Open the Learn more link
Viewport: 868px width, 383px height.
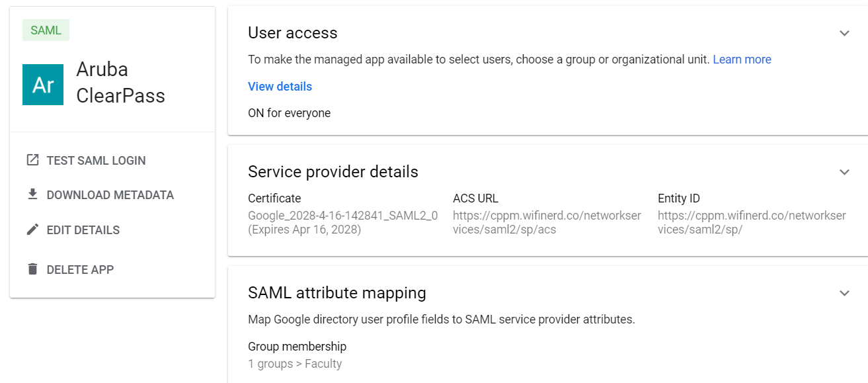[742, 60]
